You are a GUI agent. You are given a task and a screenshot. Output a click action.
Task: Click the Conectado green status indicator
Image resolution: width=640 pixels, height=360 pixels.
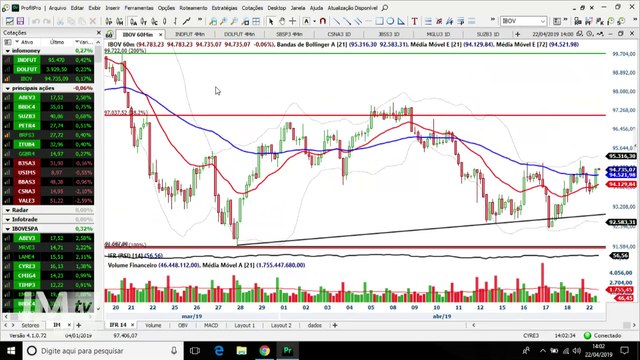point(587,336)
